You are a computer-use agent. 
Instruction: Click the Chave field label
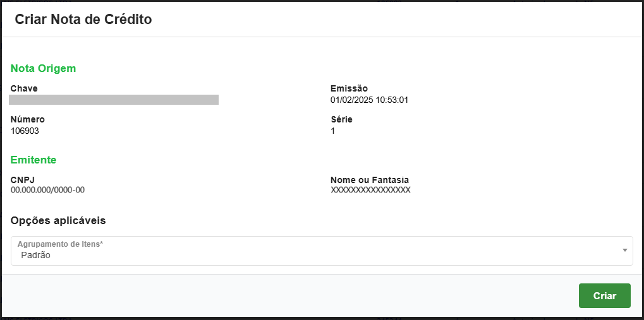pyautogui.click(x=24, y=88)
